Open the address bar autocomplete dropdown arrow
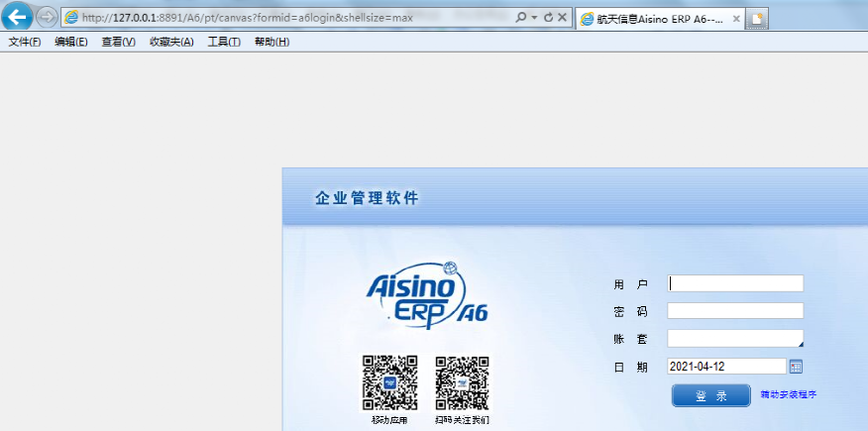Viewport: 868px width, 431px height. [535, 18]
